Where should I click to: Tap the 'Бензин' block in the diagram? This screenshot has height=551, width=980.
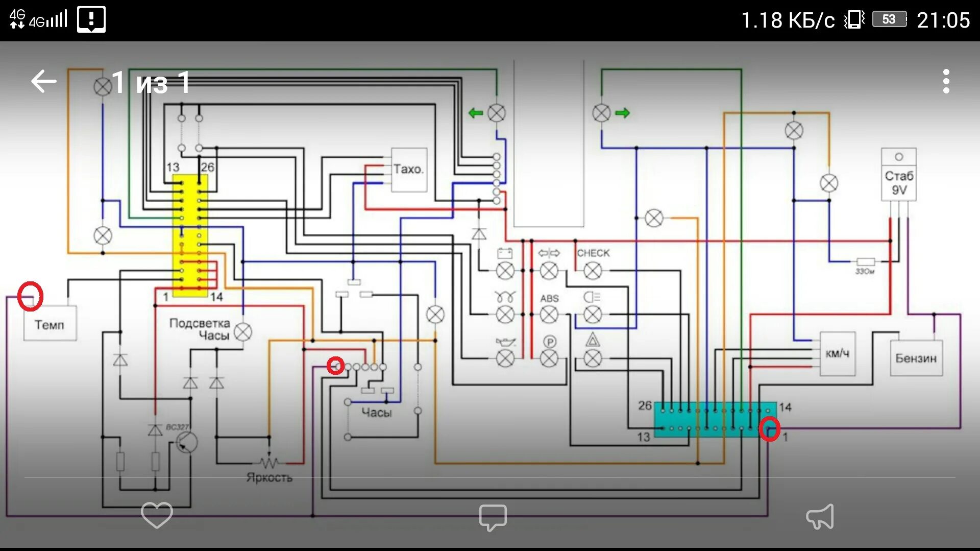916,358
